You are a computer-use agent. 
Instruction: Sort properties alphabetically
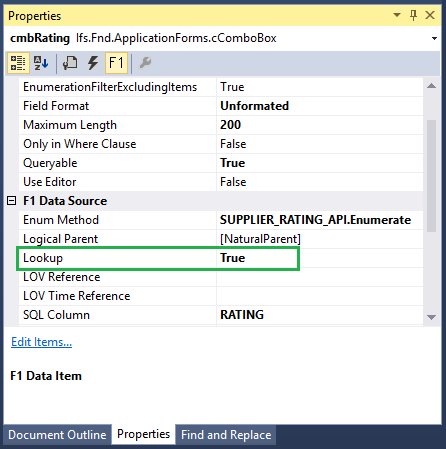(x=41, y=63)
